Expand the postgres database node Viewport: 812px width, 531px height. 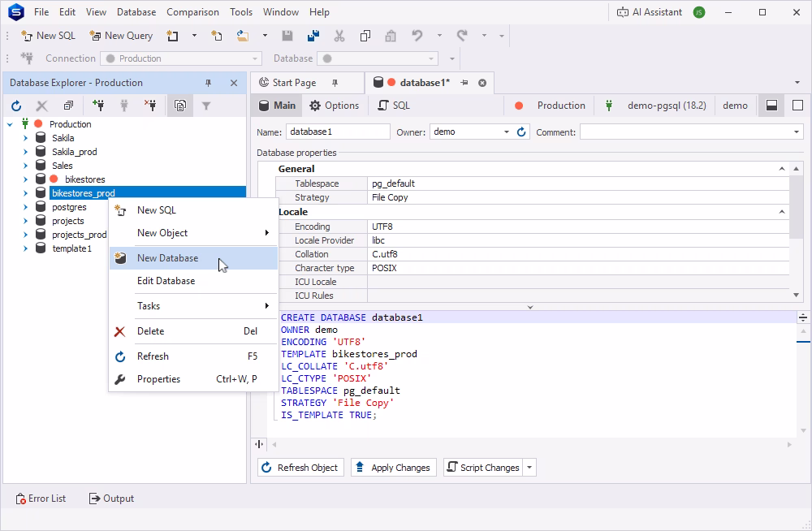[x=25, y=207]
